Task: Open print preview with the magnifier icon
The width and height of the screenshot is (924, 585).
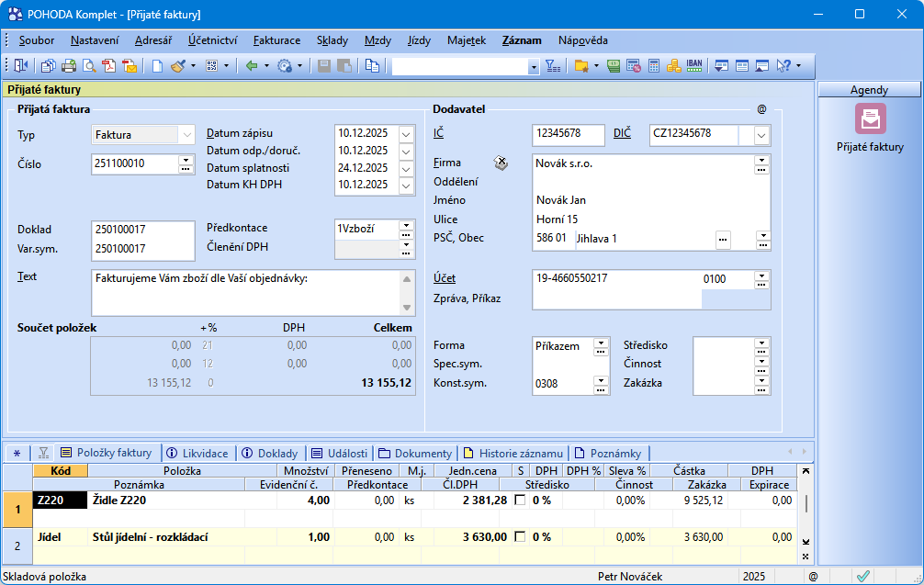Action: [x=89, y=66]
